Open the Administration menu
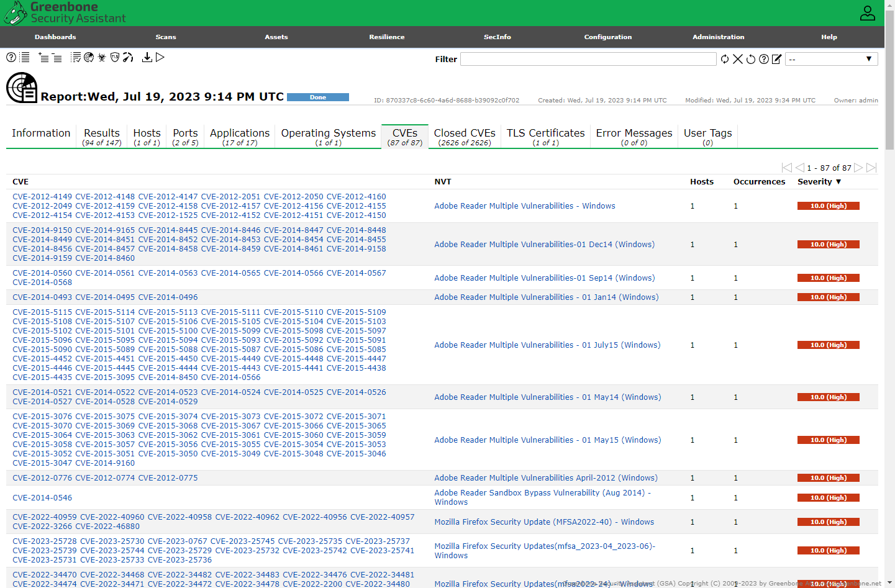The height and width of the screenshot is (588, 895). pos(719,37)
